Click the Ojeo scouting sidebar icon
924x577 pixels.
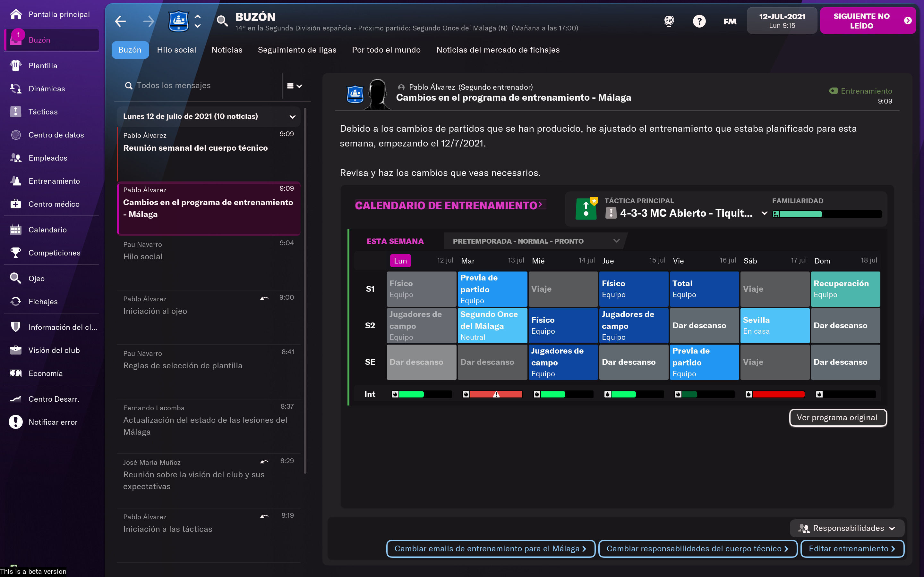[x=16, y=279]
